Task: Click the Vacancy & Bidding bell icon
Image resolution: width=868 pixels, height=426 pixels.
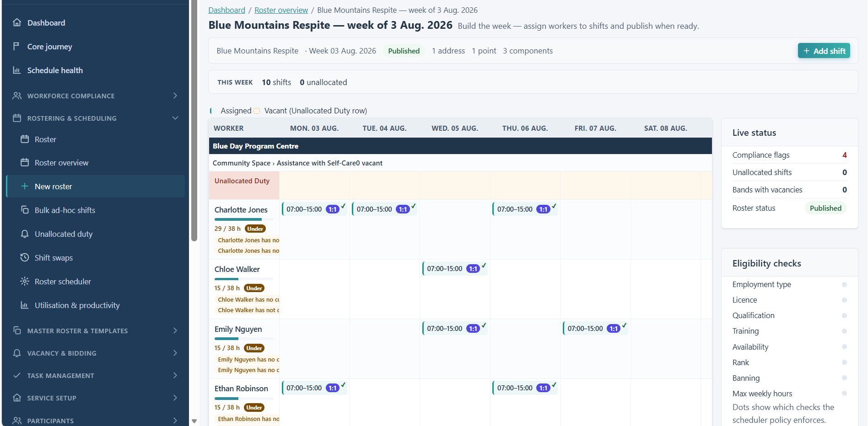Action: pos(17,353)
